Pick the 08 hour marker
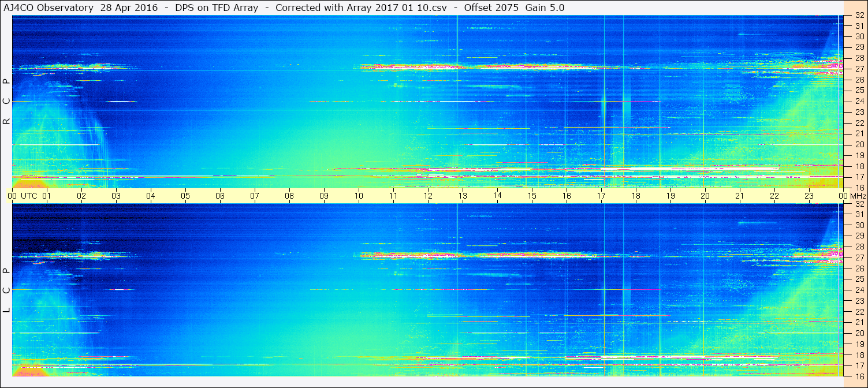The height and width of the screenshot is (388, 868). click(x=289, y=196)
